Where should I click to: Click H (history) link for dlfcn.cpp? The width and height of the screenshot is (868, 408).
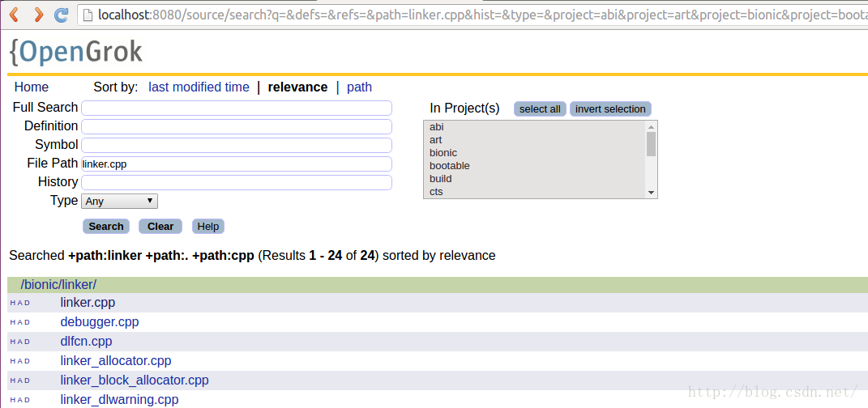pyautogui.click(x=12, y=342)
